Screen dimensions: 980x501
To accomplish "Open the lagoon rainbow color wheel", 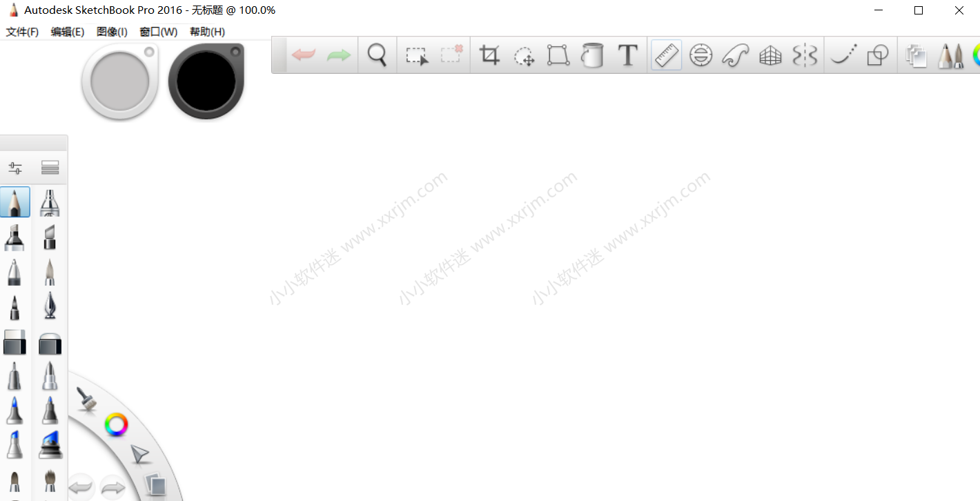I will click(117, 424).
